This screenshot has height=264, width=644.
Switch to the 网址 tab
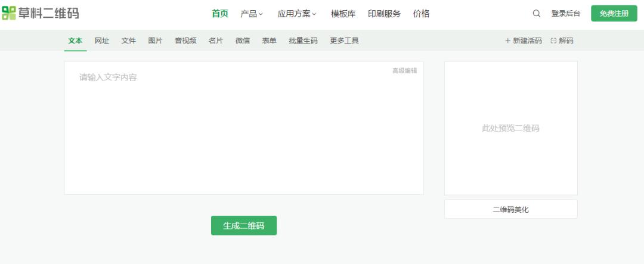point(102,41)
